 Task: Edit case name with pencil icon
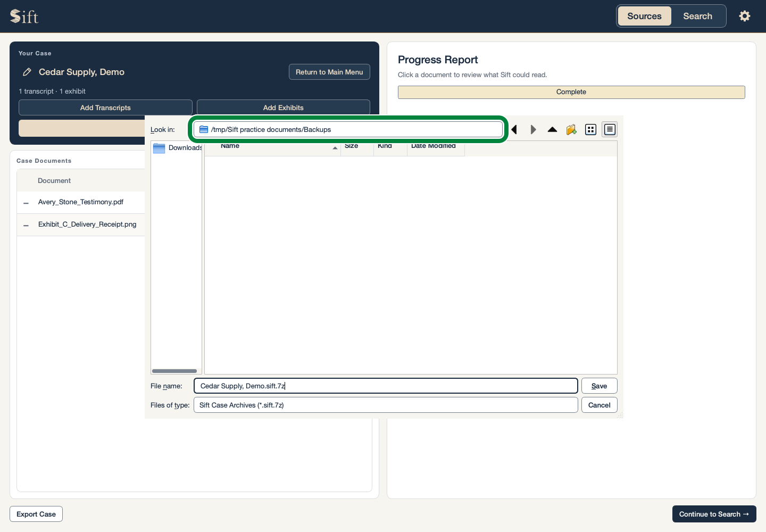click(27, 72)
